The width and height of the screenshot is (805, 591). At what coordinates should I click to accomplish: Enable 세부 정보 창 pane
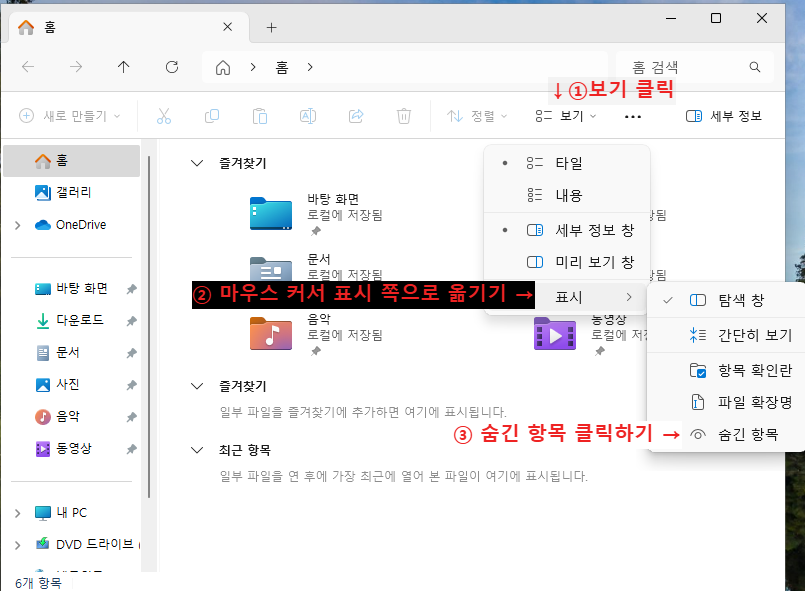coord(567,230)
